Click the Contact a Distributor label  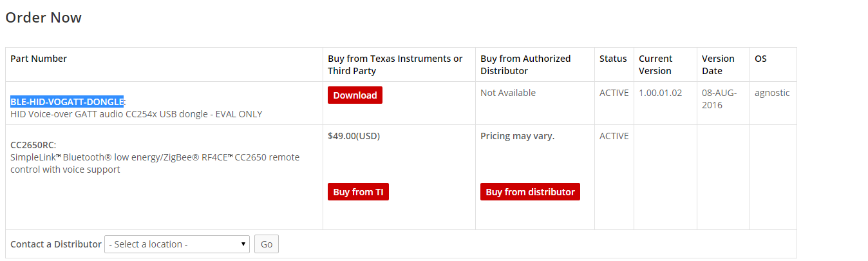tap(56, 244)
